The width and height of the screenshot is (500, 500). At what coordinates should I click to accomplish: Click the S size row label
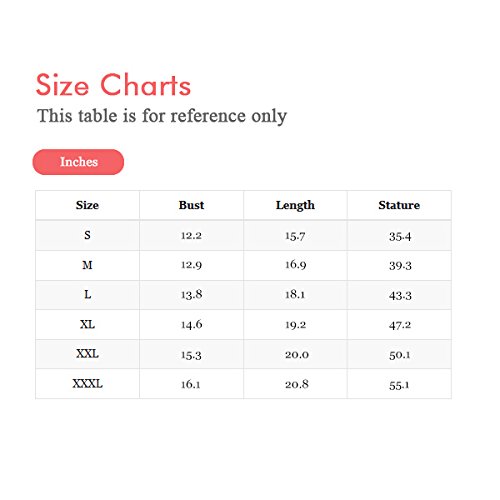coord(87,235)
